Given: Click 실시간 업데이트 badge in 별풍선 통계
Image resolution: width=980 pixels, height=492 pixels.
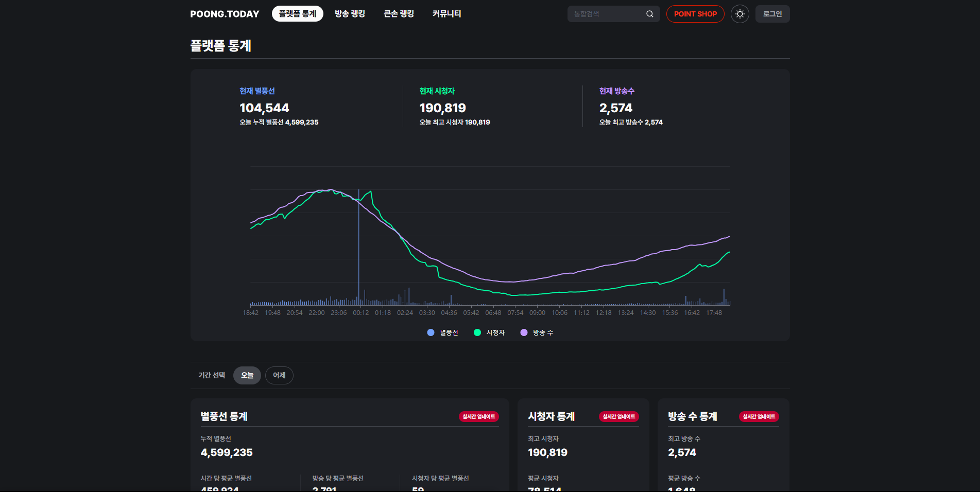Looking at the screenshot, I should click(x=478, y=416).
